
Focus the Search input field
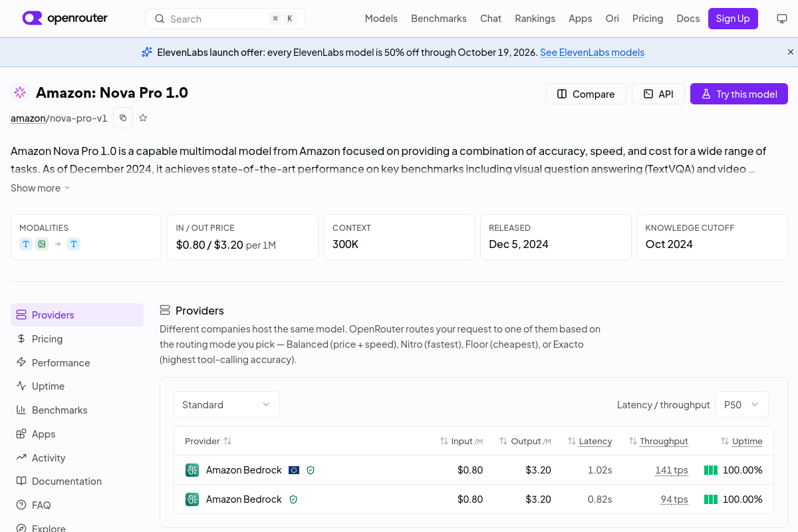(x=225, y=19)
